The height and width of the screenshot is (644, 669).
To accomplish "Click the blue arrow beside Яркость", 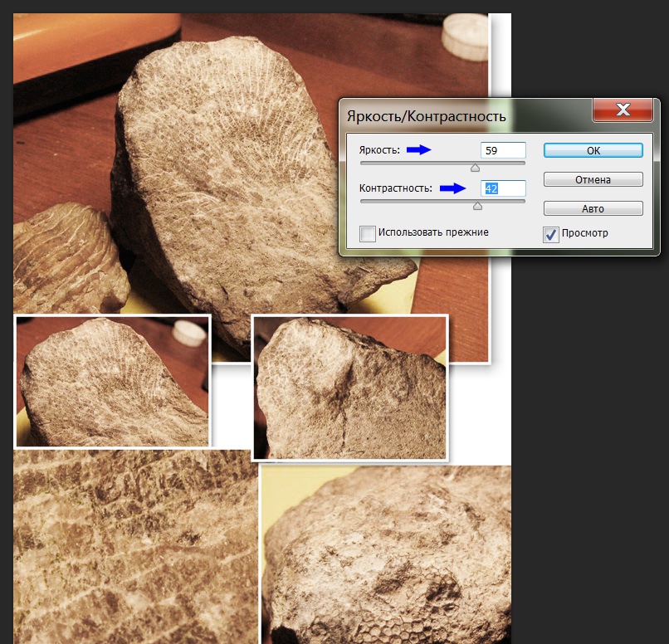I will 419,150.
